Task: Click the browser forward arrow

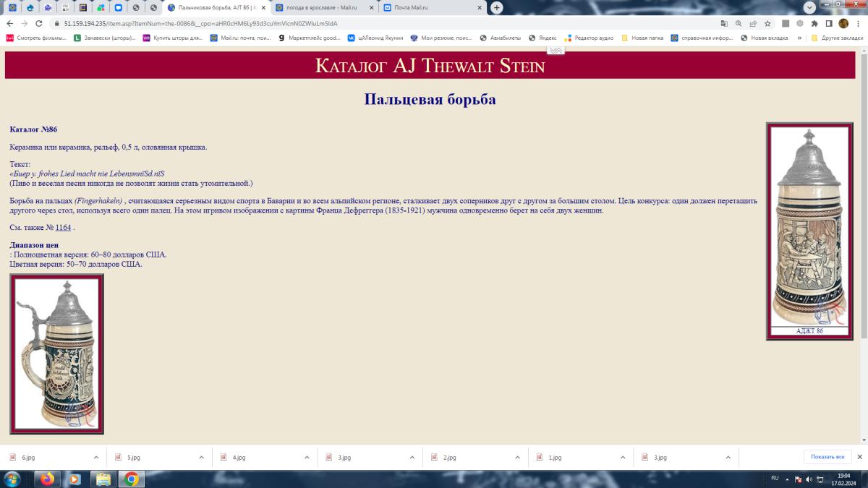Action: click(24, 23)
